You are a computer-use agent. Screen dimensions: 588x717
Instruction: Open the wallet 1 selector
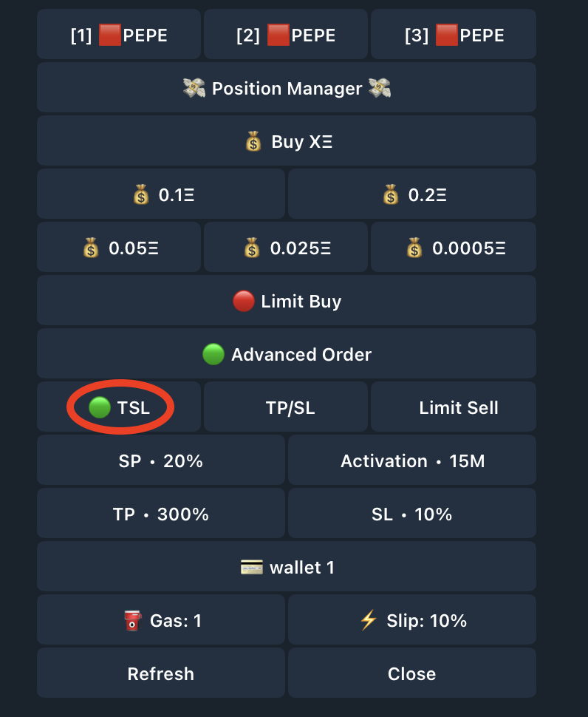tap(287, 566)
